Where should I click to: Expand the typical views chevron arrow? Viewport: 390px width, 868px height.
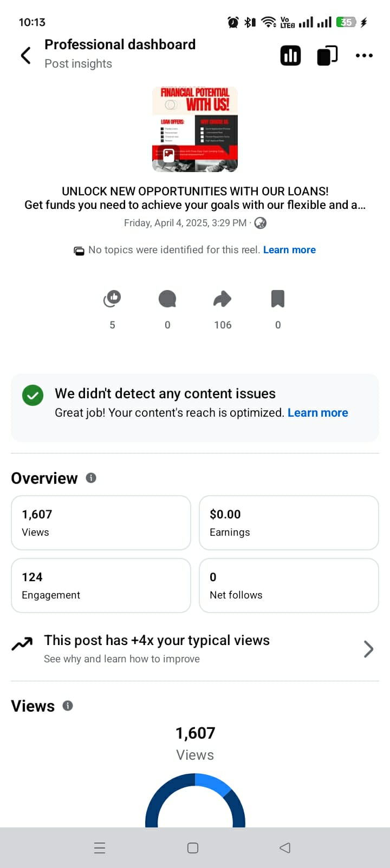(x=368, y=649)
